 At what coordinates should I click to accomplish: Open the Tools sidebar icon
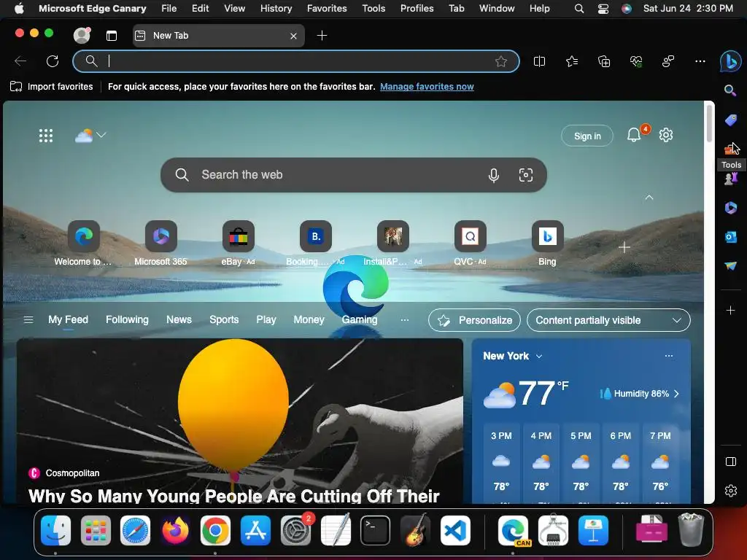730,149
